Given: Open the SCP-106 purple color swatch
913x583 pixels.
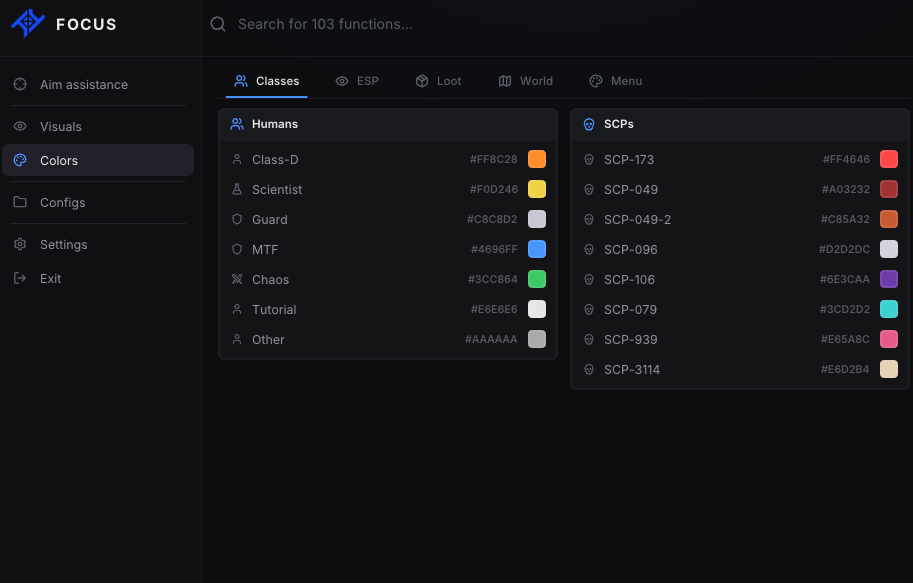Looking at the screenshot, I should tap(889, 279).
